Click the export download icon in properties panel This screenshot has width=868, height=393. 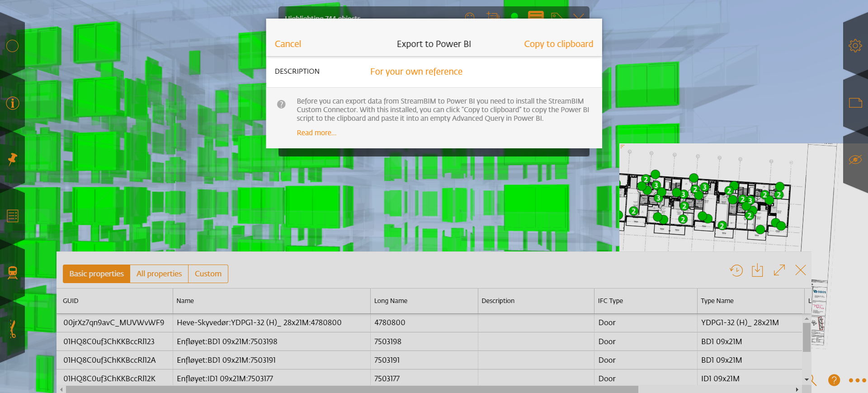coord(757,270)
